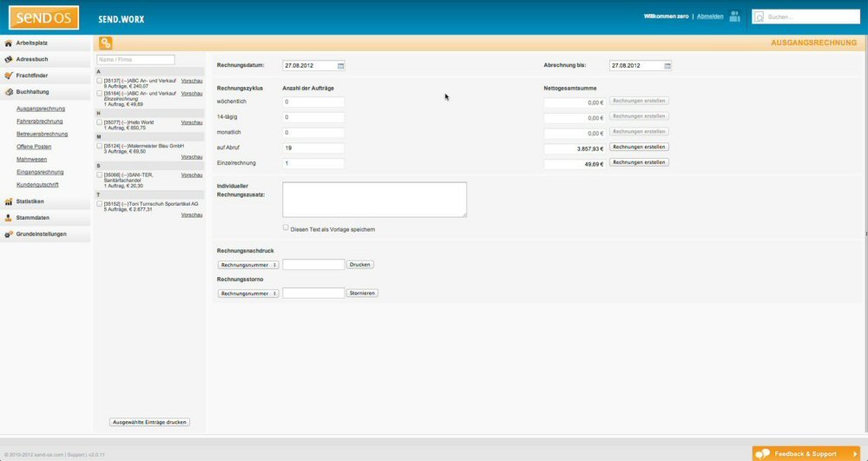The height and width of the screenshot is (461, 868).
Task: Click the SendOS logo
Action: (x=43, y=17)
